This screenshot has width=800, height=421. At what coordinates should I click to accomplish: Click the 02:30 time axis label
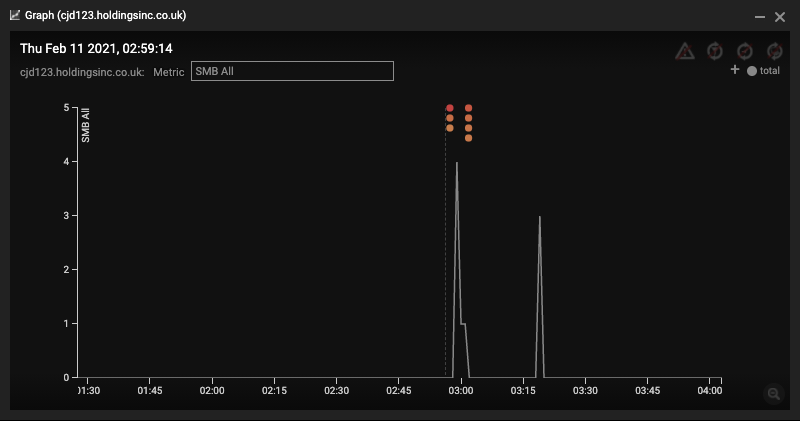[336, 390]
